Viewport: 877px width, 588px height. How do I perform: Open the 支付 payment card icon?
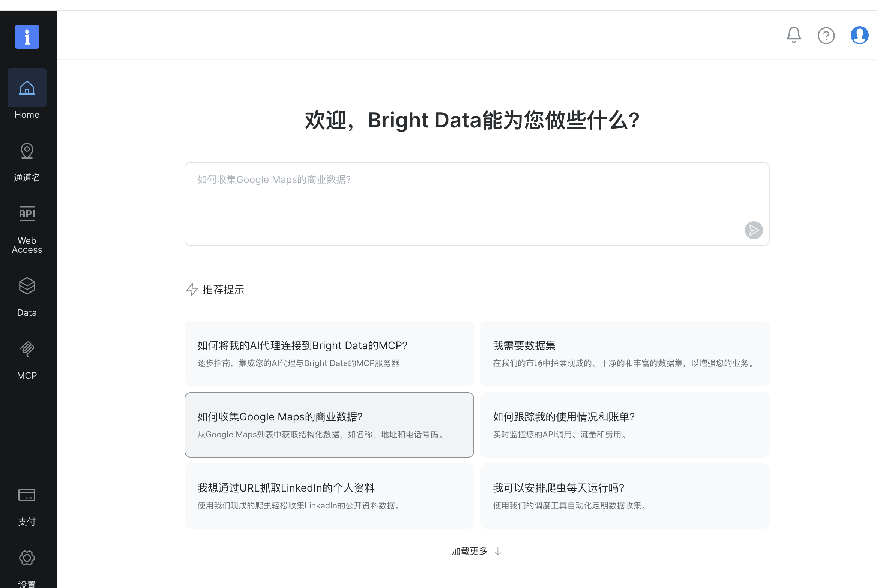coord(27,495)
